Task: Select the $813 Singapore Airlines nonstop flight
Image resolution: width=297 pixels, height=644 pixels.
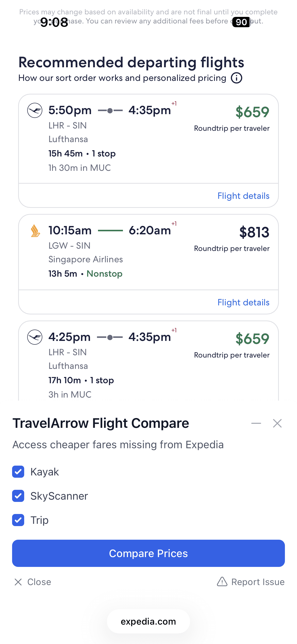Action: click(149, 252)
